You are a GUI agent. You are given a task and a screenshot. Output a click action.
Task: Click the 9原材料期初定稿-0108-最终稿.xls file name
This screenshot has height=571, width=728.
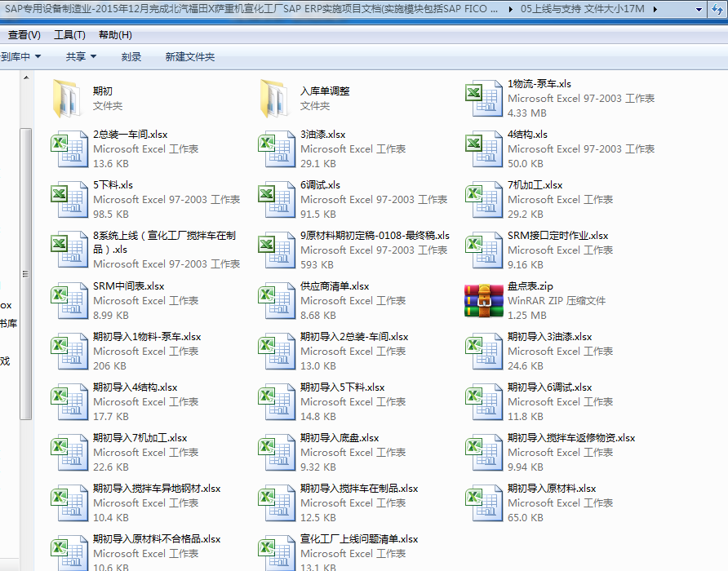(x=375, y=236)
